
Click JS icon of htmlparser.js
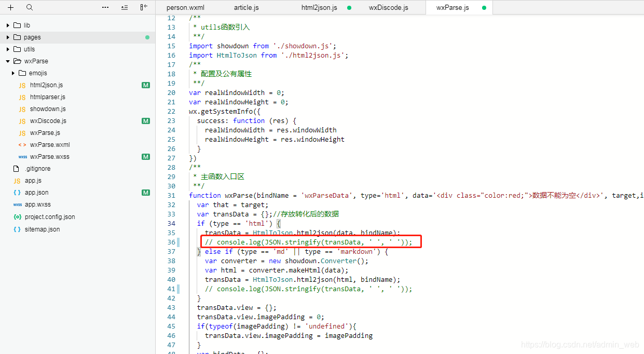(x=22, y=97)
